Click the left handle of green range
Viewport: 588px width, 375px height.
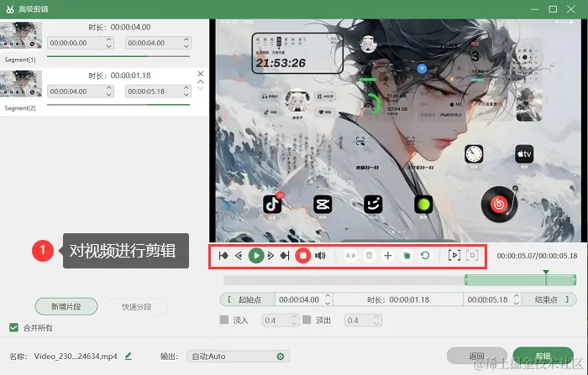466,280
